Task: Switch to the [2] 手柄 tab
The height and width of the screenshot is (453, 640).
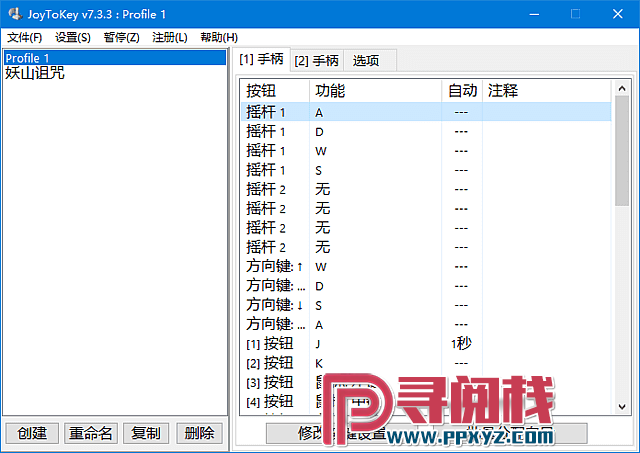Action: (317, 61)
